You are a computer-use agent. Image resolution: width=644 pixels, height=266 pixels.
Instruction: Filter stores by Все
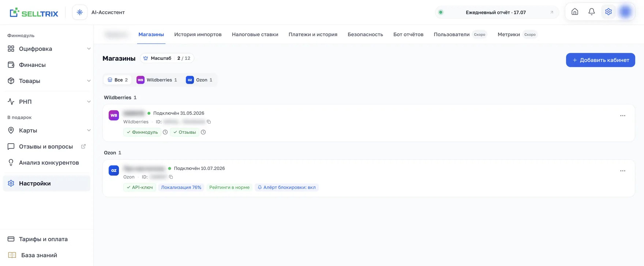[117, 80]
